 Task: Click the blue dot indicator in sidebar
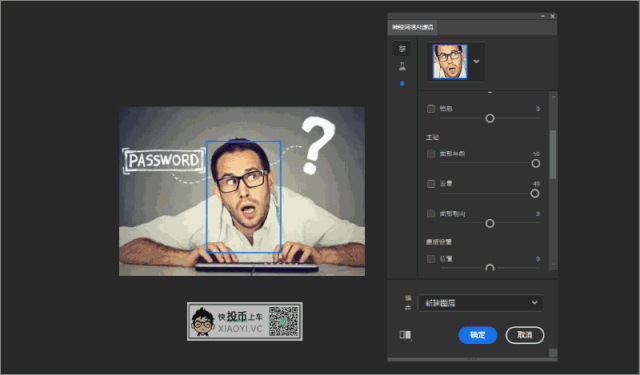(x=402, y=84)
